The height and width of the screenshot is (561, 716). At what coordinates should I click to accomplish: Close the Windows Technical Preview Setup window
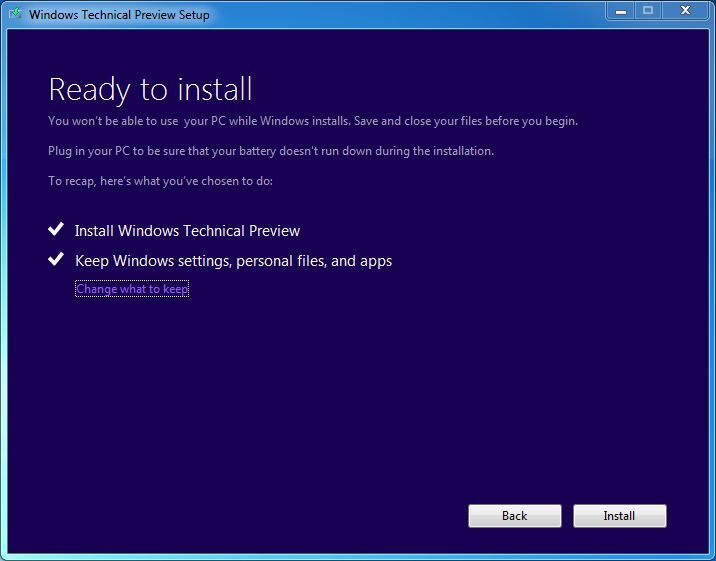click(x=684, y=11)
